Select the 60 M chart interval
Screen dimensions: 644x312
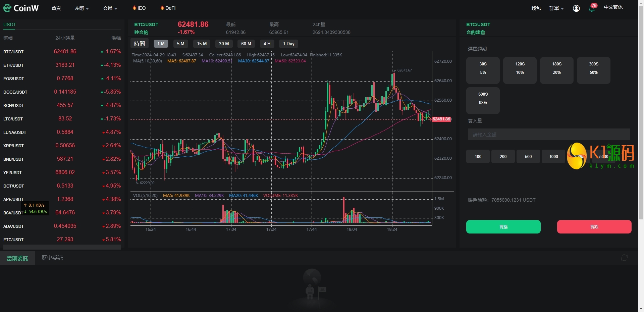click(x=246, y=44)
